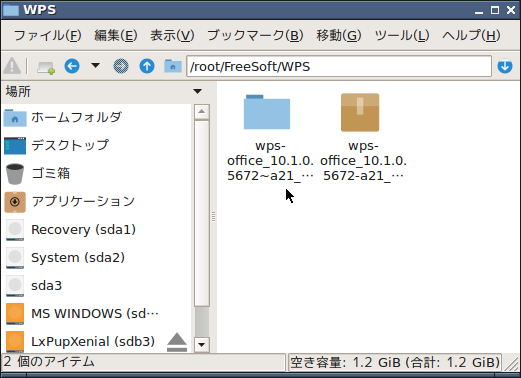This screenshot has width=521, height=378.
Task: Click the side pane splitter handle
Action: pos(213,217)
